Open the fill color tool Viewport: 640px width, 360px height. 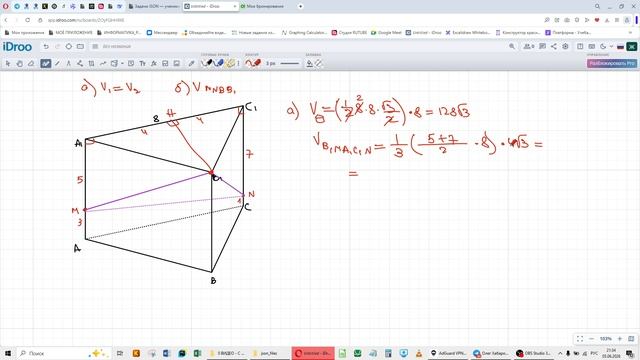click(x=309, y=63)
